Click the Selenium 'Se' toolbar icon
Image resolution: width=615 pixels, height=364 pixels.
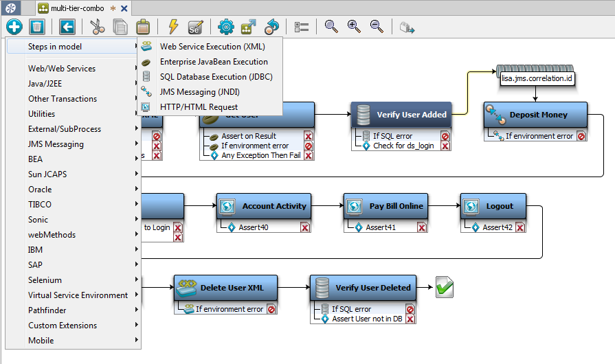(x=195, y=27)
